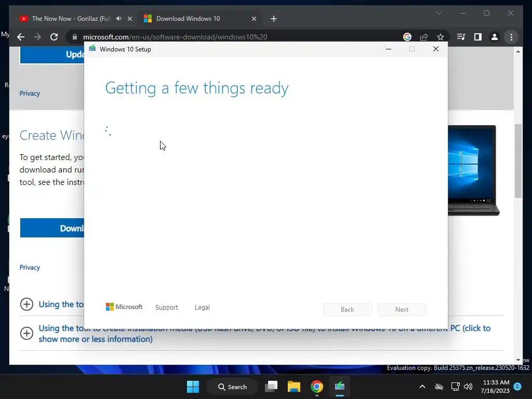This screenshot has width=532, height=399.
Task: Click the page scrollbar down arrow
Action: (x=518, y=360)
